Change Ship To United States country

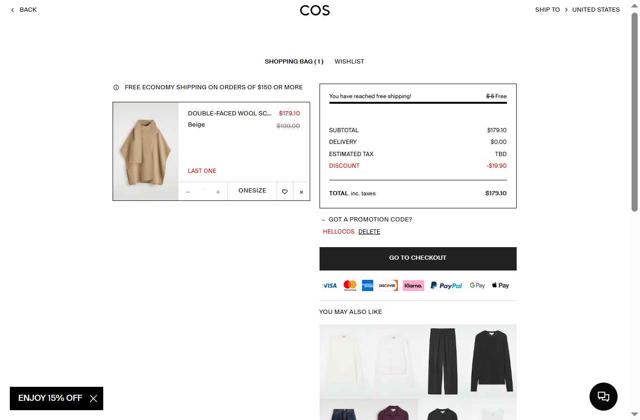click(x=596, y=9)
